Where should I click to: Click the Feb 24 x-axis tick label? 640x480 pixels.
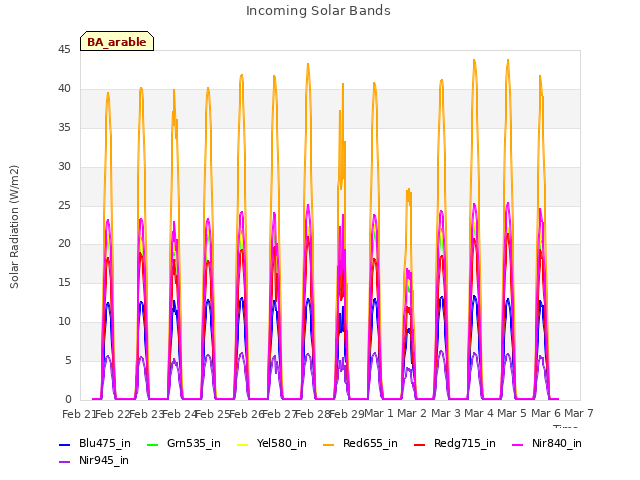pyautogui.click(x=179, y=414)
